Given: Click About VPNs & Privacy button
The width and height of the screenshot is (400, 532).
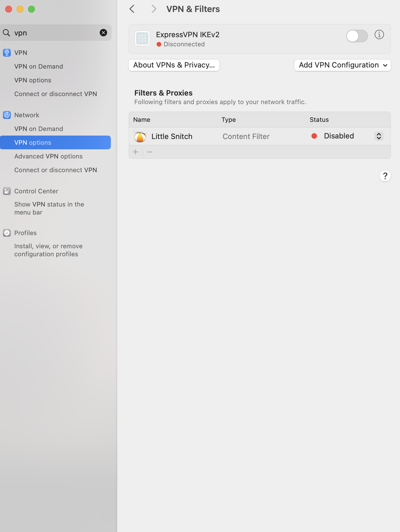Looking at the screenshot, I should coord(174,65).
